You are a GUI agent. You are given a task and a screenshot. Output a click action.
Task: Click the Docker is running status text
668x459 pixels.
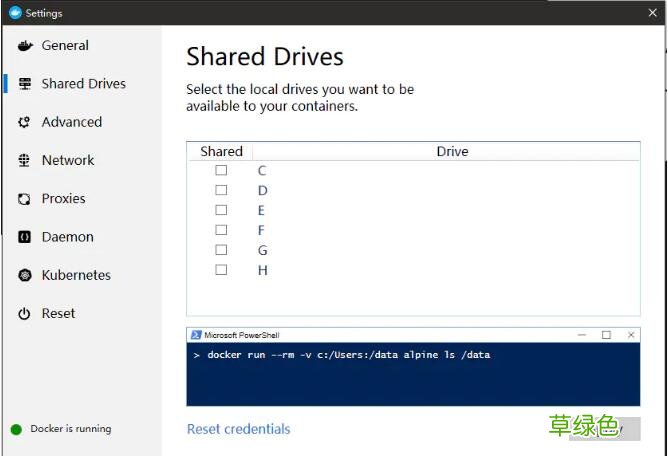click(71, 429)
